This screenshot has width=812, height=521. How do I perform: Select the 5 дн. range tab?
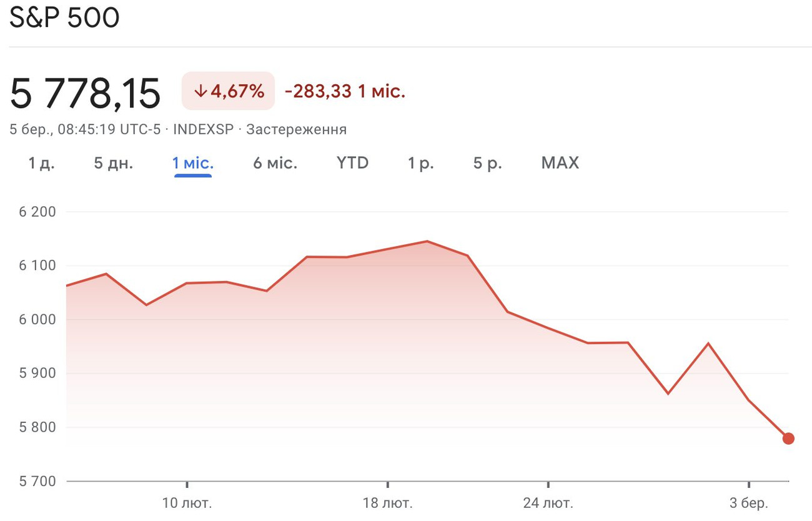pos(113,164)
